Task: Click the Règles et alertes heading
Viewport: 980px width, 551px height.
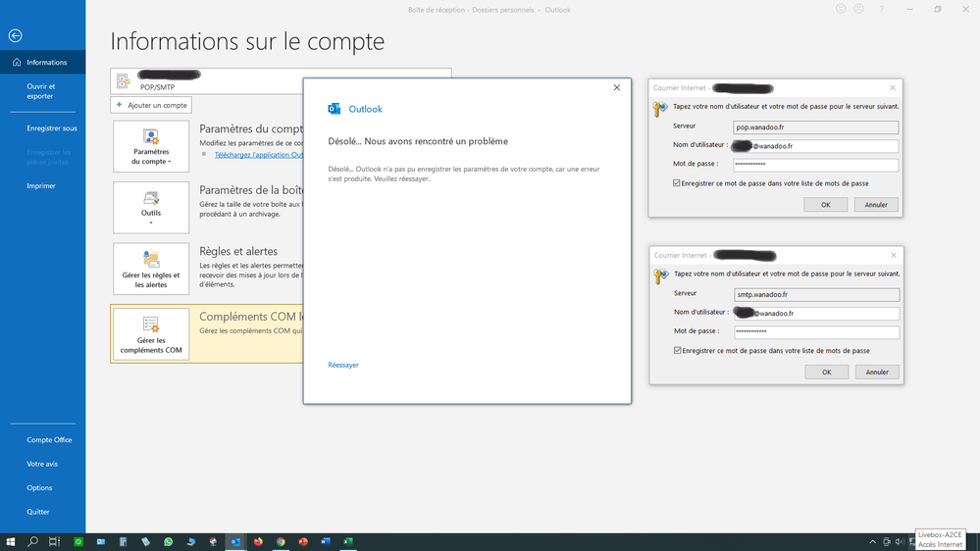Action: 238,251
